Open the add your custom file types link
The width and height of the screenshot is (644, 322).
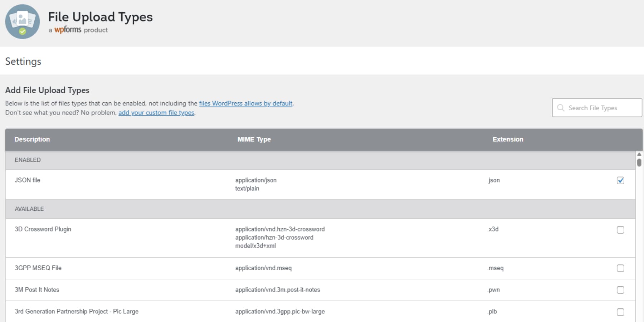[156, 113]
